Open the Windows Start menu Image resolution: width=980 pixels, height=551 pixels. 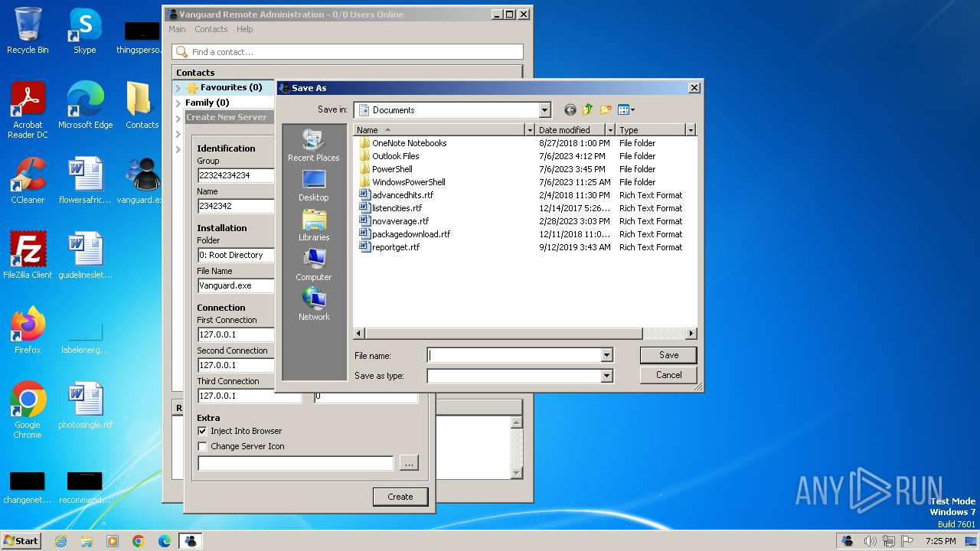(x=21, y=541)
